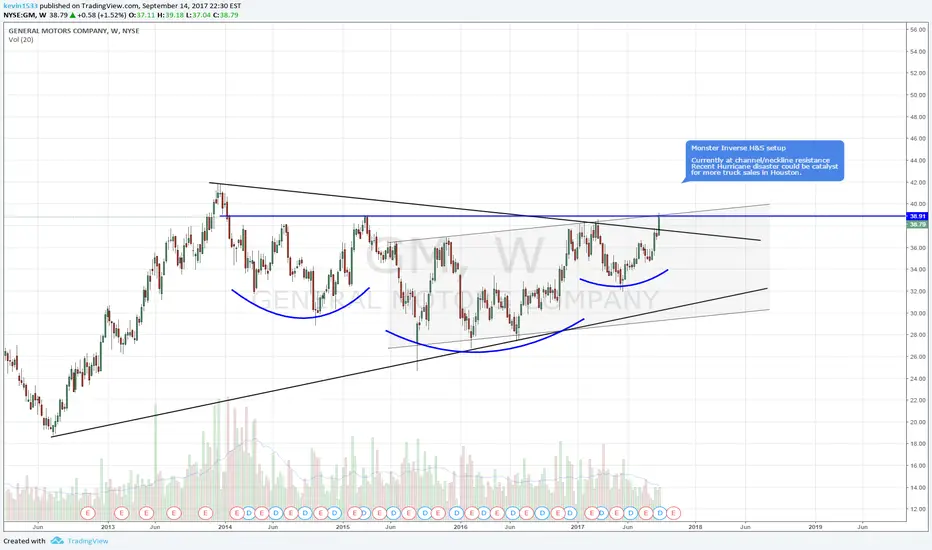Screen dimensions: 932x550
Task: Click the 20.00 price axis label
Action: pos(917,422)
